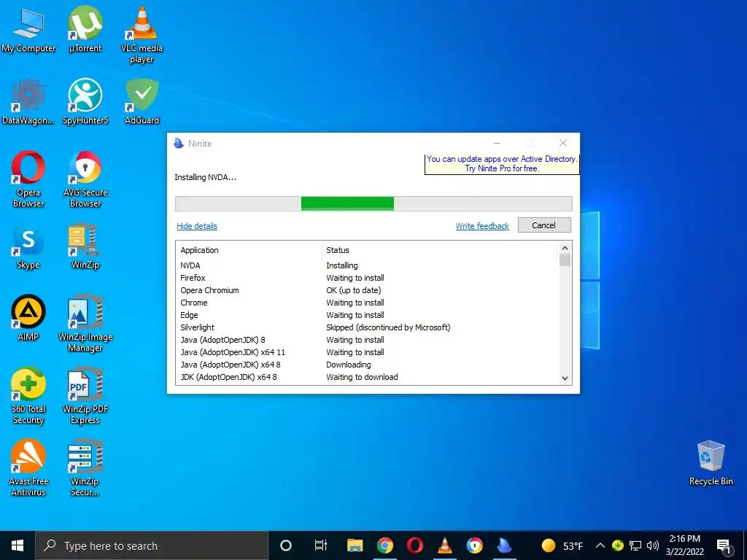Open File Explorer from the taskbar
Image resolution: width=747 pixels, height=560 pixels.
click(x=355, y=545)
